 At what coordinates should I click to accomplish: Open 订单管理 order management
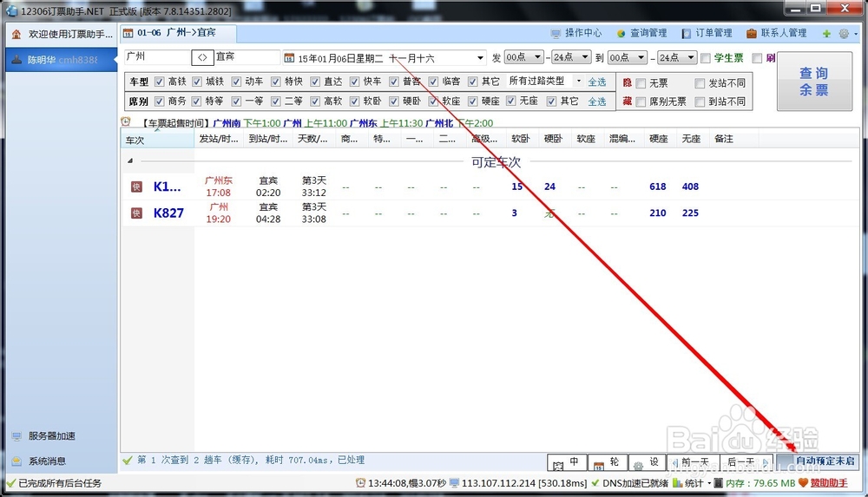point(707,33)
